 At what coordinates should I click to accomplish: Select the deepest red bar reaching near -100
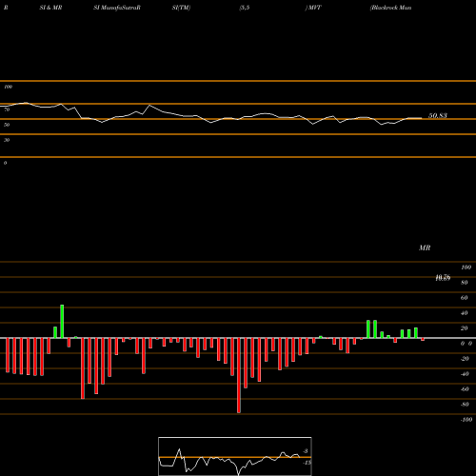point(239,375)
